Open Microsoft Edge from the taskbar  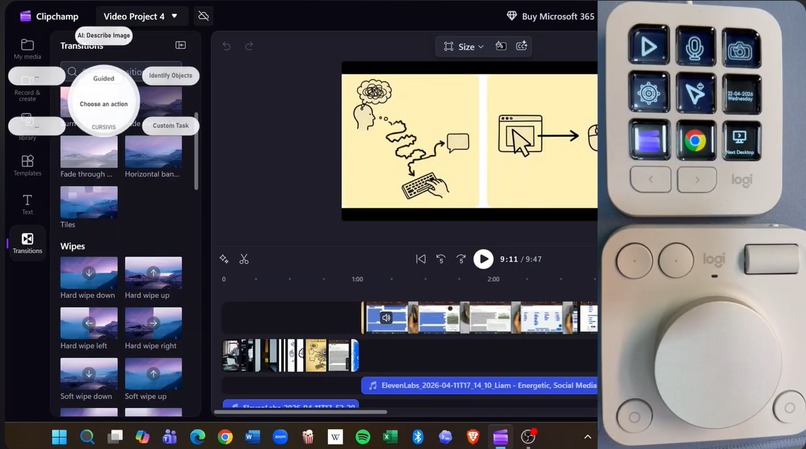point(197,437)
